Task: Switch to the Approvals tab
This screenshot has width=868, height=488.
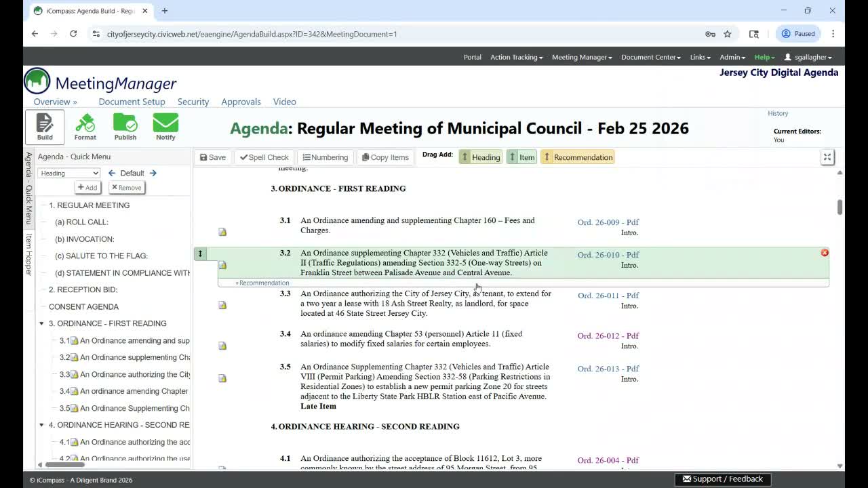Action: 241,102
